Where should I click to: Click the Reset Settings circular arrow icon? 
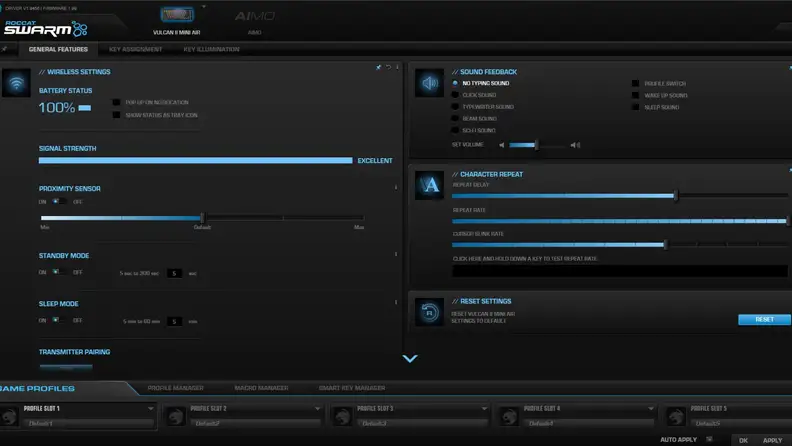click(429, 312)
